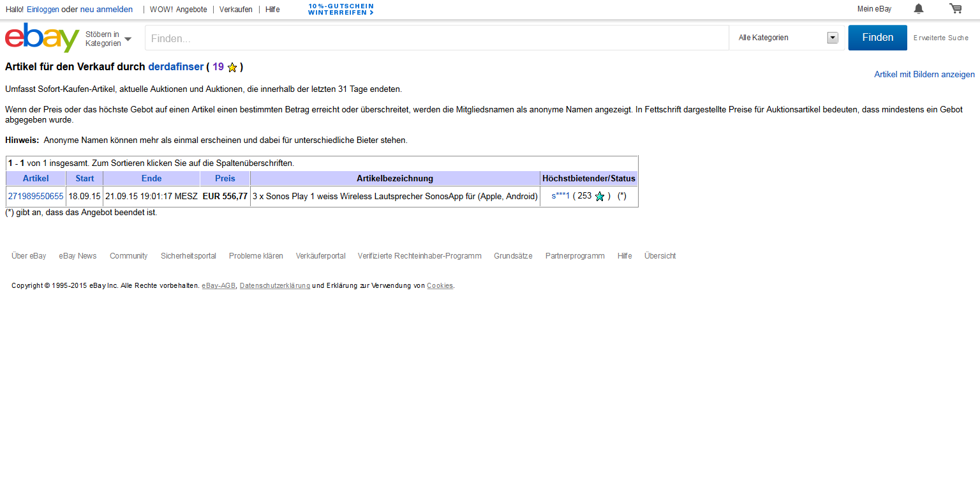
Task: Open seller profile derdafinser
Action: coord(175,66)
